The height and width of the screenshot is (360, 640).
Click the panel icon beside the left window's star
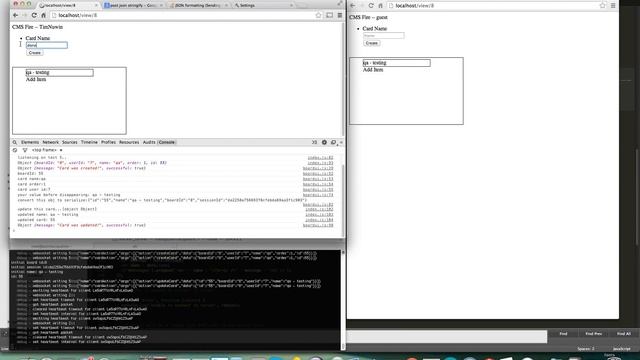pos(329,15)
